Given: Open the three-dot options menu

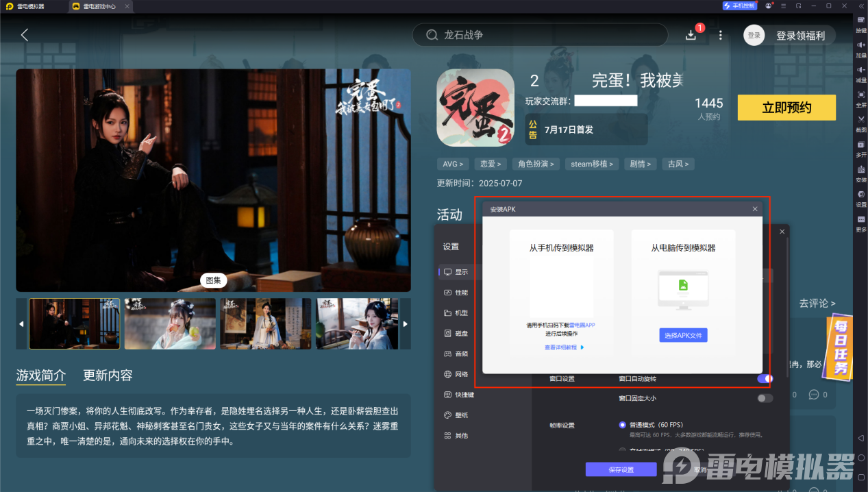Looking at the screenshot, I should pyautogui.click(x=721, y=35).
